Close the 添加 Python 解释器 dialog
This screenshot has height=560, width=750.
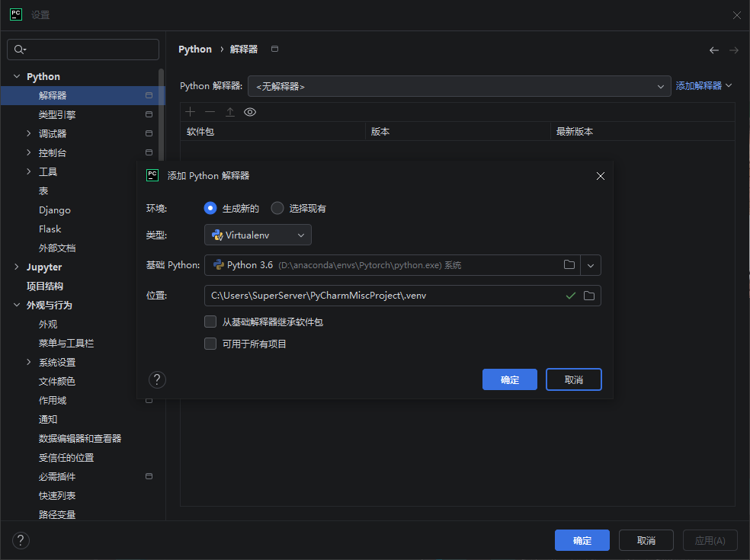[601, 176]
